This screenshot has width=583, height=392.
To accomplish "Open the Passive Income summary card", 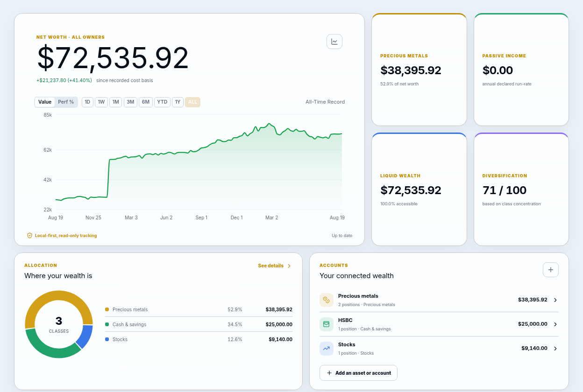I will pyautogui.click(x=521, y=70).
